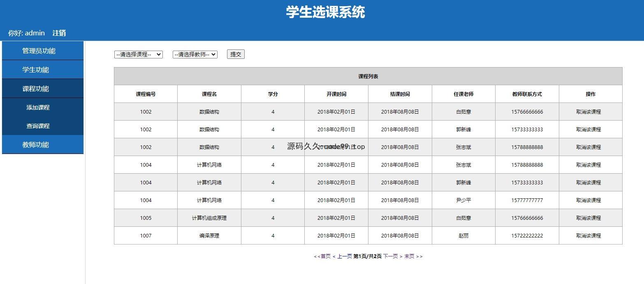Click the 课程编号 column header
This screenshot has height=284, width=644.
[x=146, y=94]
